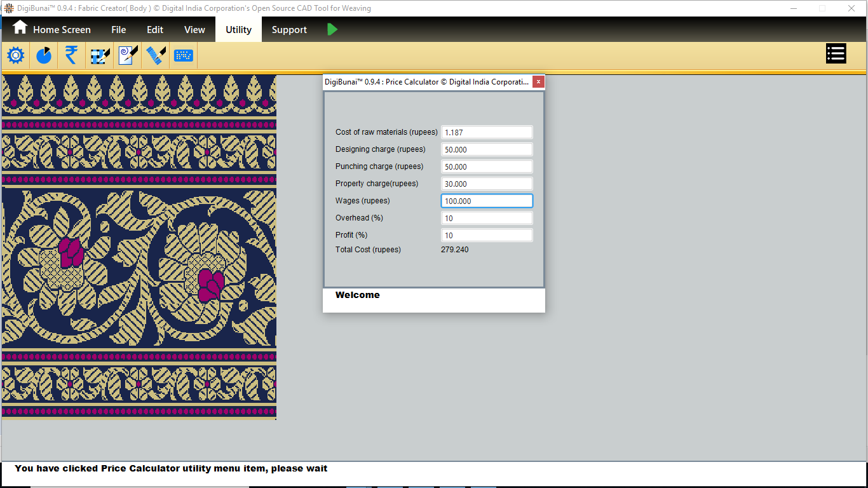Click the Overhead percentage field
The width and height of the screenshot is (868, 488).
[x=487, y=218]
